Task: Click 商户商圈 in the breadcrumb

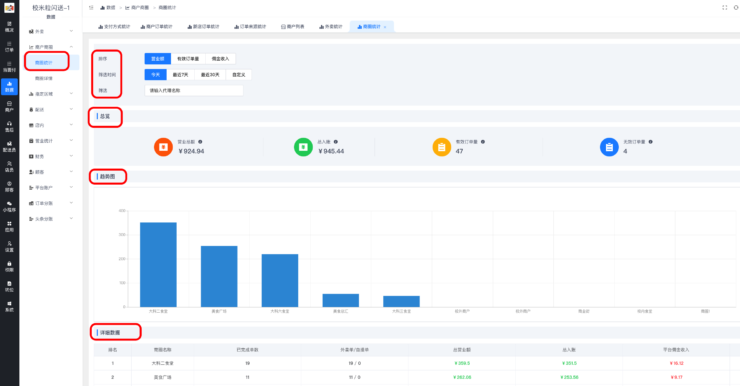Action: 137,8
